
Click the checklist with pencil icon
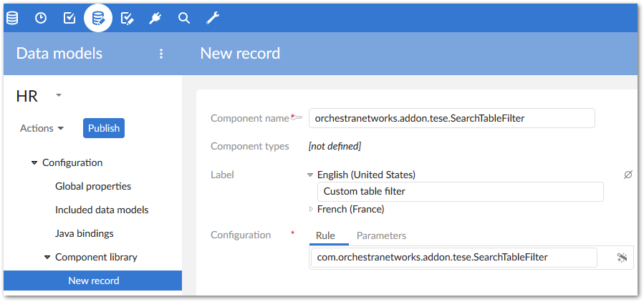(x=127, y=18)
